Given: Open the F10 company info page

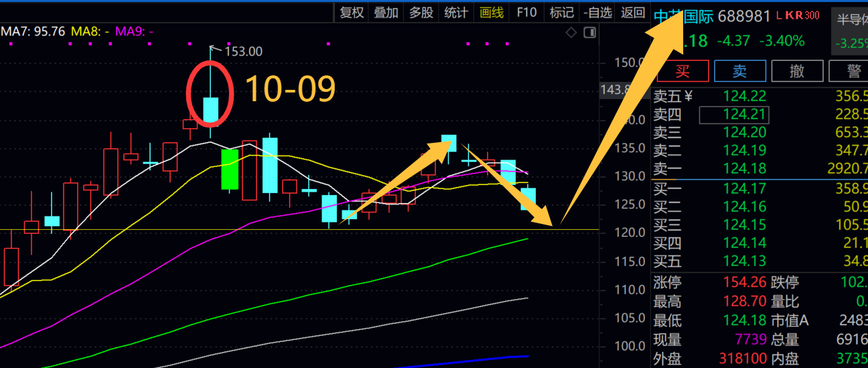Looking at the screenshot, I should [x=526, y=12].
